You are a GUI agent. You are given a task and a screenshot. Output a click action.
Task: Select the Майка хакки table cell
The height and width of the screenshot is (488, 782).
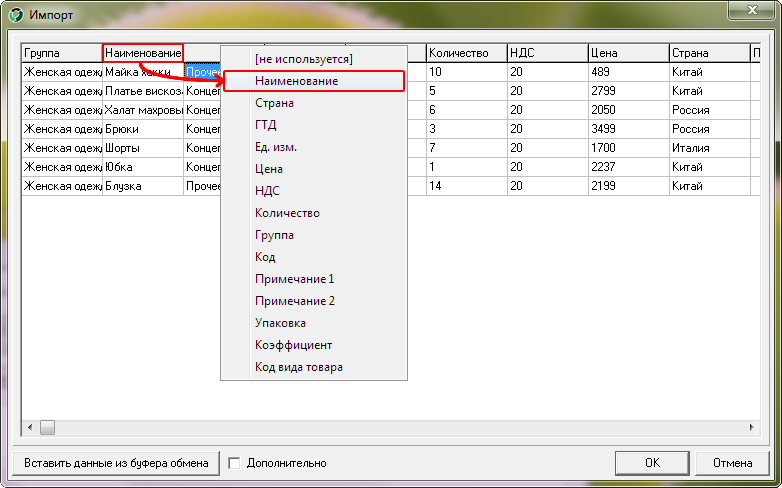[142, 72]
